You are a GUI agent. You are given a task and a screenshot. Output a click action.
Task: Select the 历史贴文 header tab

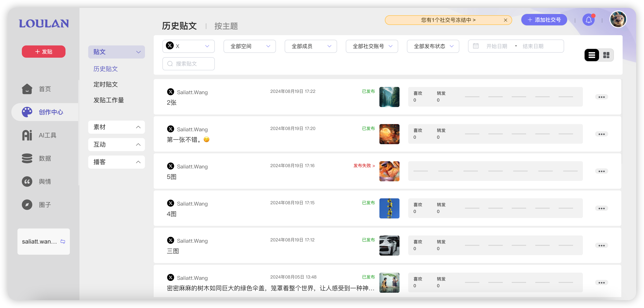[x=179, y=26]
